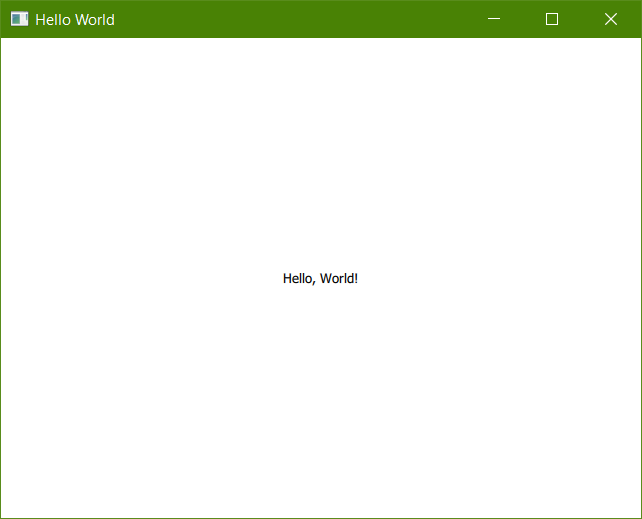
Task: Click the "Hello World" window title
Action: coord(75,20)
